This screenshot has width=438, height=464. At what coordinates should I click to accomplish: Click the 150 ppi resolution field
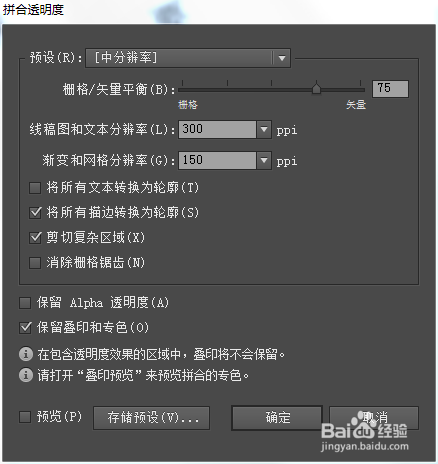click(x=217, y=161)
